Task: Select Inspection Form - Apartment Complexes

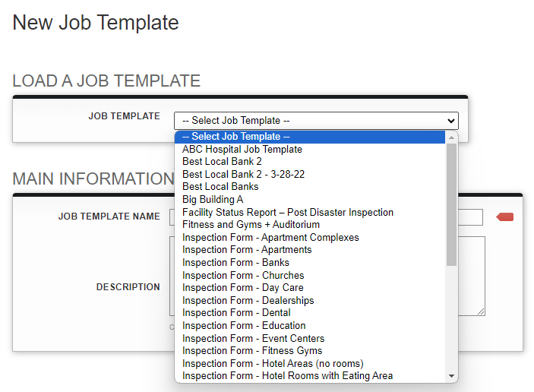Action: pos(310,237)
